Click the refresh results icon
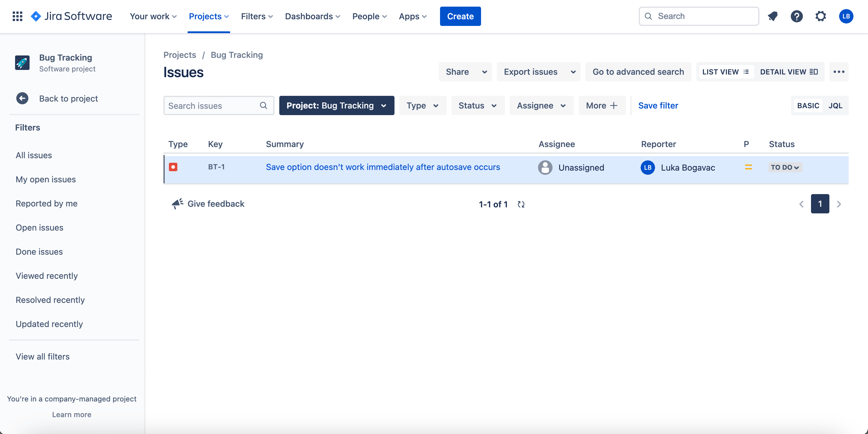Screen dimensions: 868x434 [x=521, y=204]
